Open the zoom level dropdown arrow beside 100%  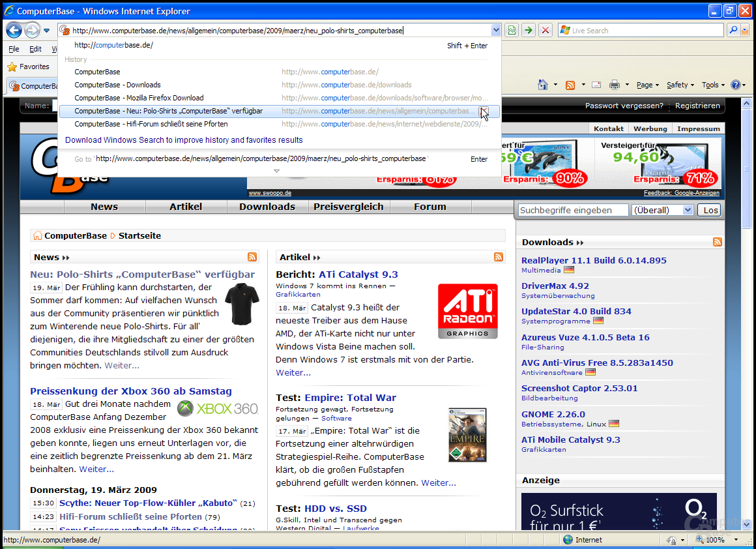(x=736, y=540)
